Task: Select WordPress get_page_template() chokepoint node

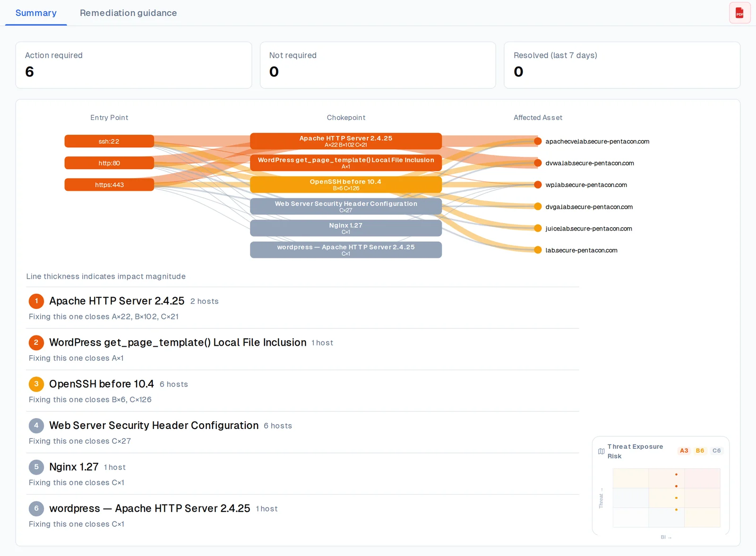Action: coord(346,163)
